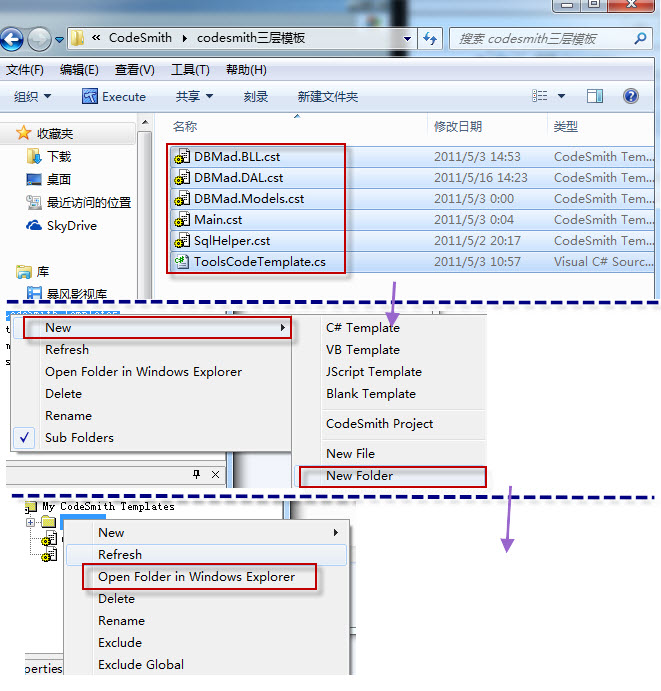The width and height of the screenshot is (661, 691).
Task: Select CodeSmith Project from the submenu
Action: point(379,424)
